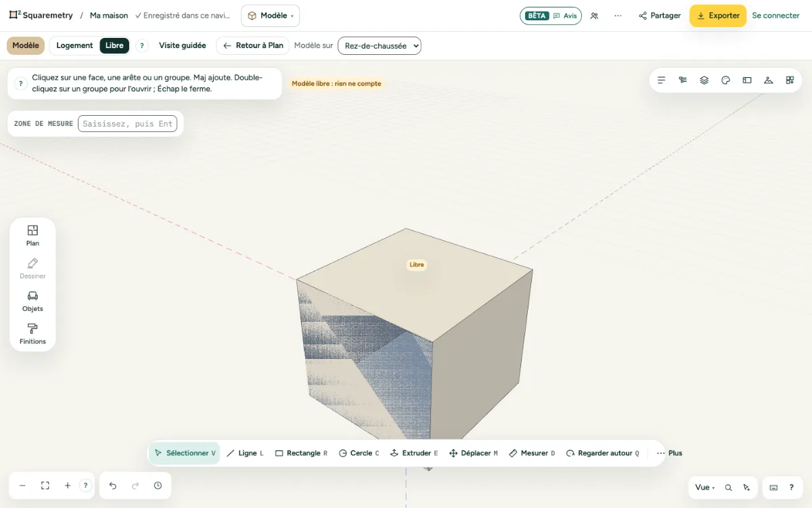Switch mode toggle to Logement
The height and width of the screenshot is (508, 812).
(74, 45)
